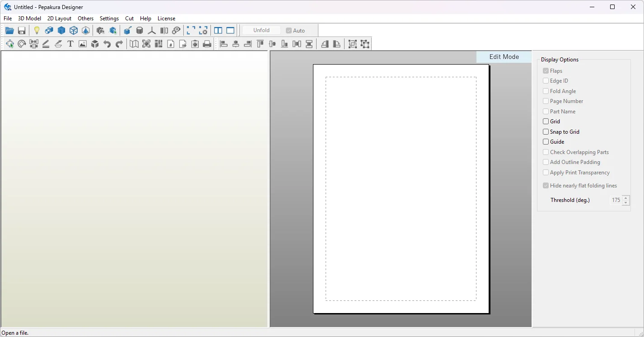Open the Others menu

[85, 19]
